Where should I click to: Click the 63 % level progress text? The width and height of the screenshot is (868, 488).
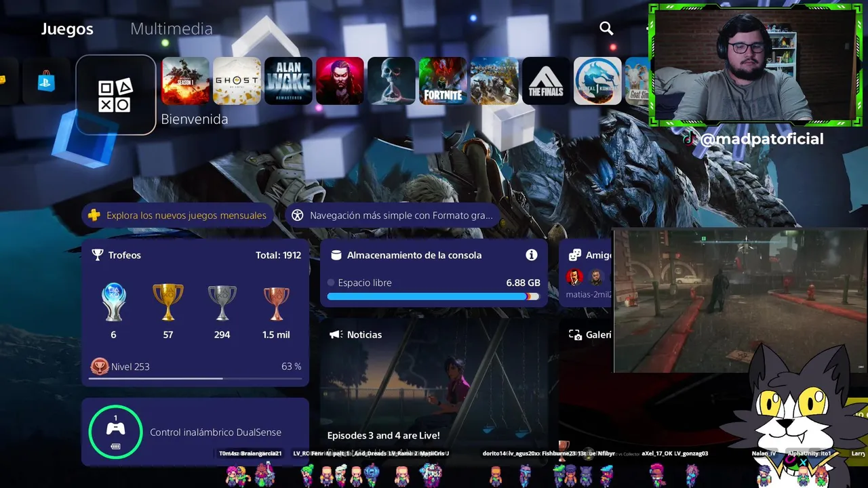291,367
